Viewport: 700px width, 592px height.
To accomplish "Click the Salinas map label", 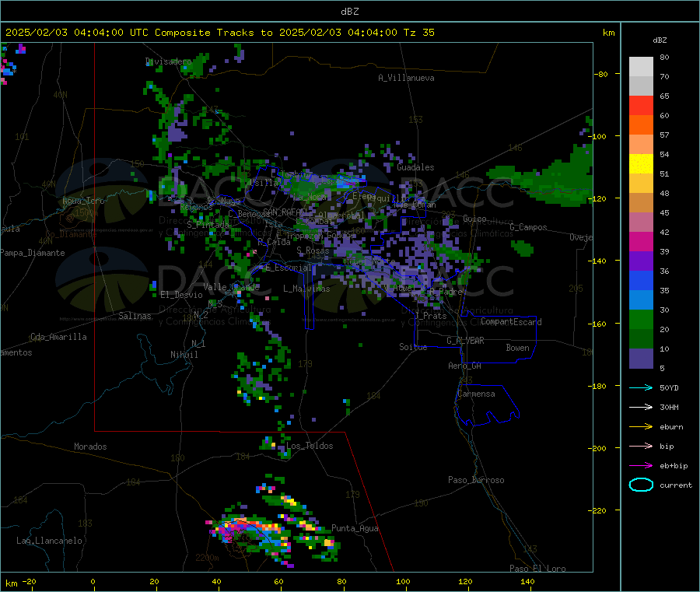I will pos(135,316).
